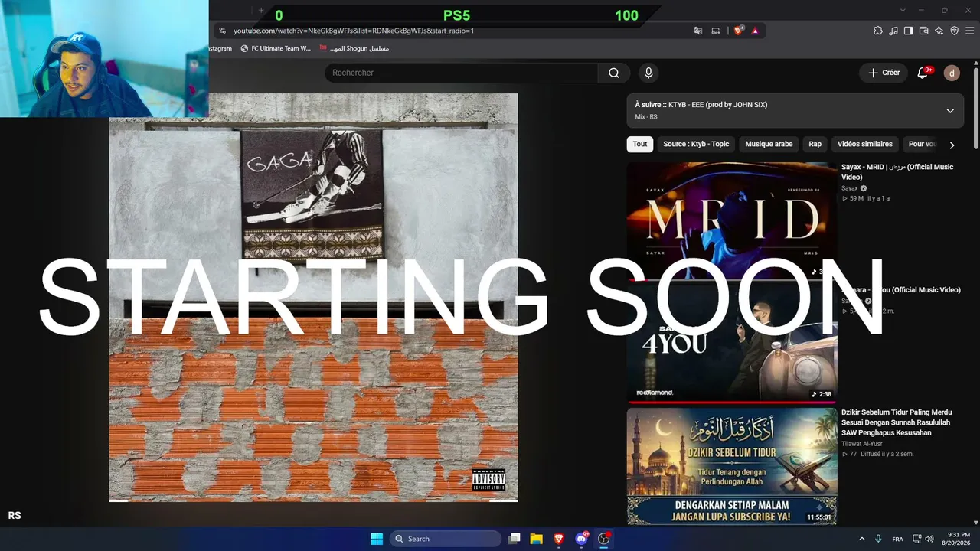Image resolution: width=980 pixels, height=551 pixels.
Task: Open network settings icon in system tray
Action: click(916, 539)
